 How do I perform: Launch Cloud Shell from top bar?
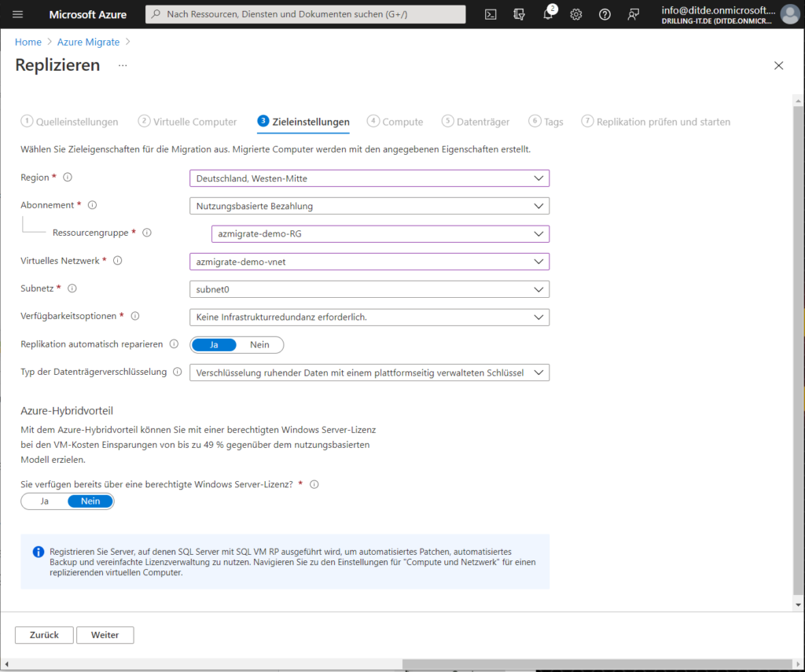tap(491, 14)
